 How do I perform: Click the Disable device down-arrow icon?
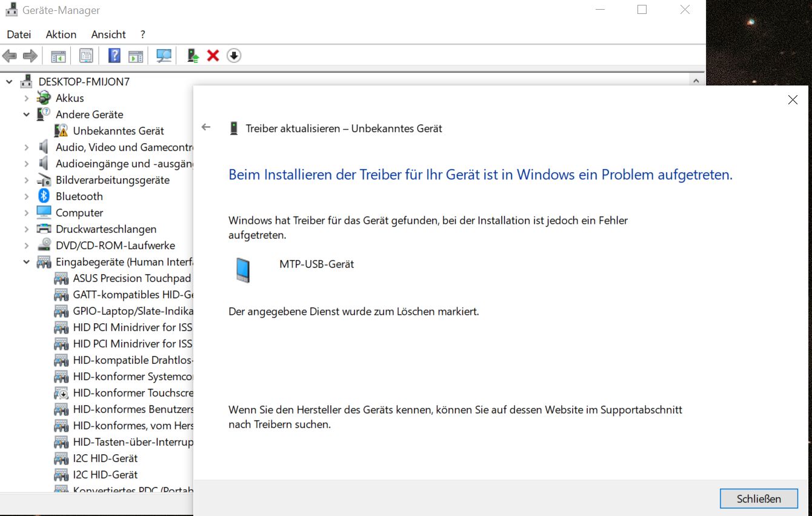(234, 56)
